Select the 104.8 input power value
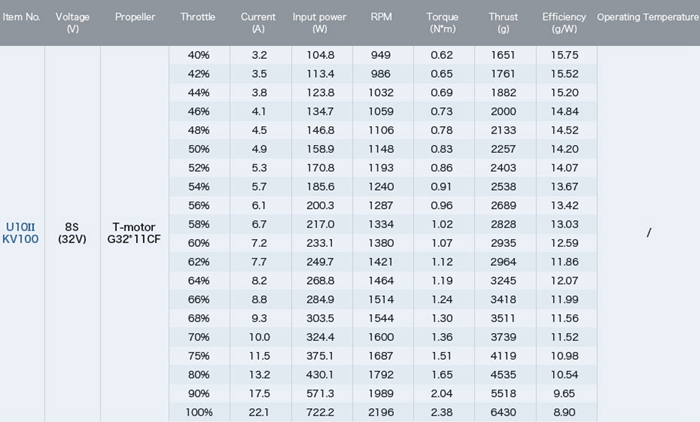 320,55
